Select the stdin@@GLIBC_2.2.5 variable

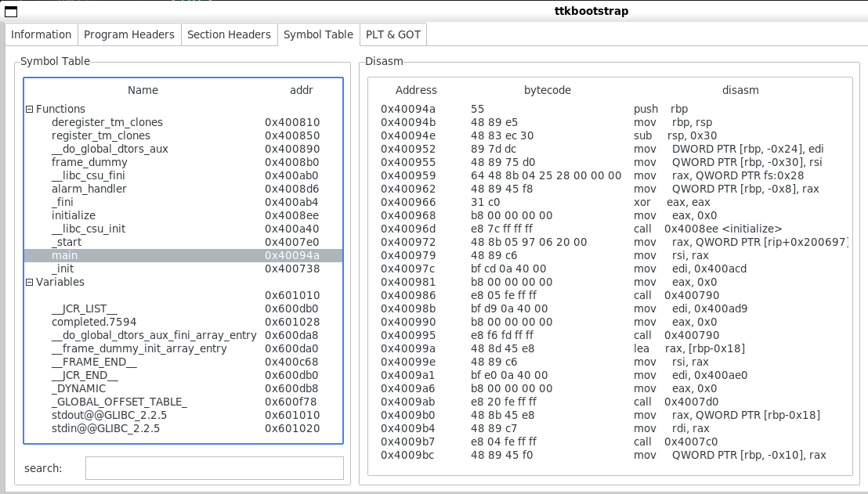pos(183,428)
